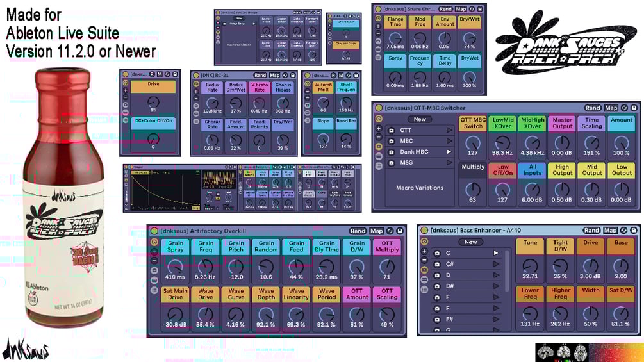Collapse macro controls in Artifactory Overkill
The height and width of the screenshot is (362, 644).
[x=154, y=242]
